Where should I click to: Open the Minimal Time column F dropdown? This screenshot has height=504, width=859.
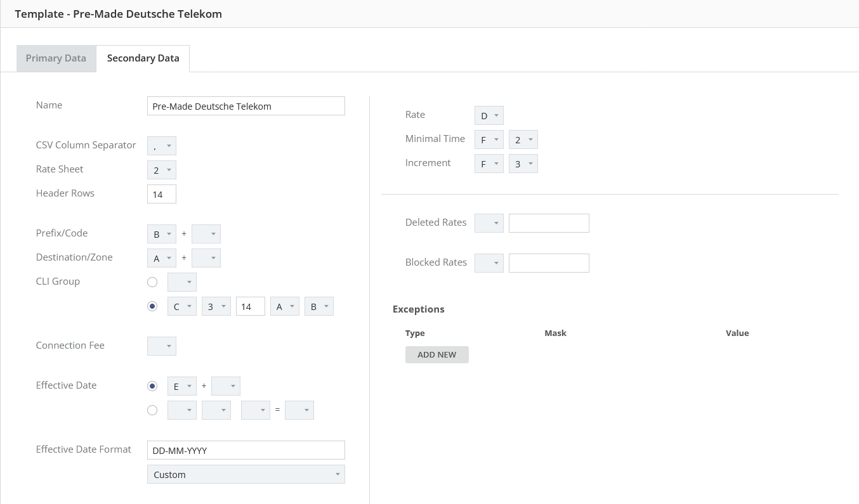click(x=489, y=139)
